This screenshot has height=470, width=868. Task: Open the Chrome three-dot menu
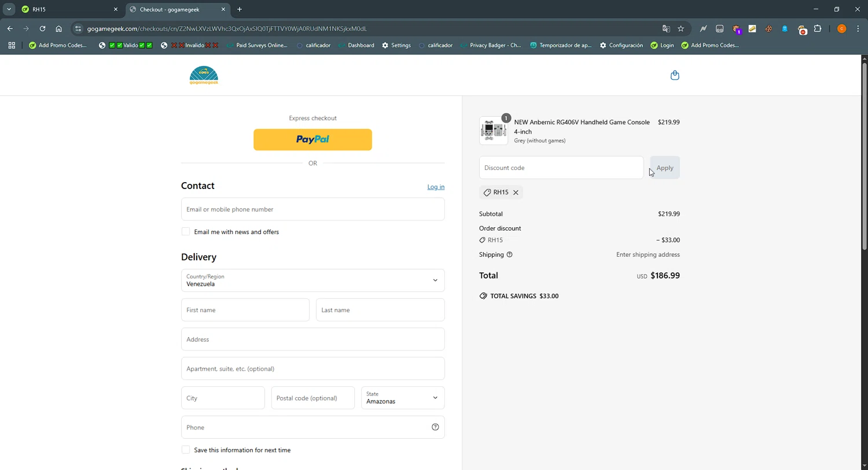pyautogui.click(x=858, y=28)
